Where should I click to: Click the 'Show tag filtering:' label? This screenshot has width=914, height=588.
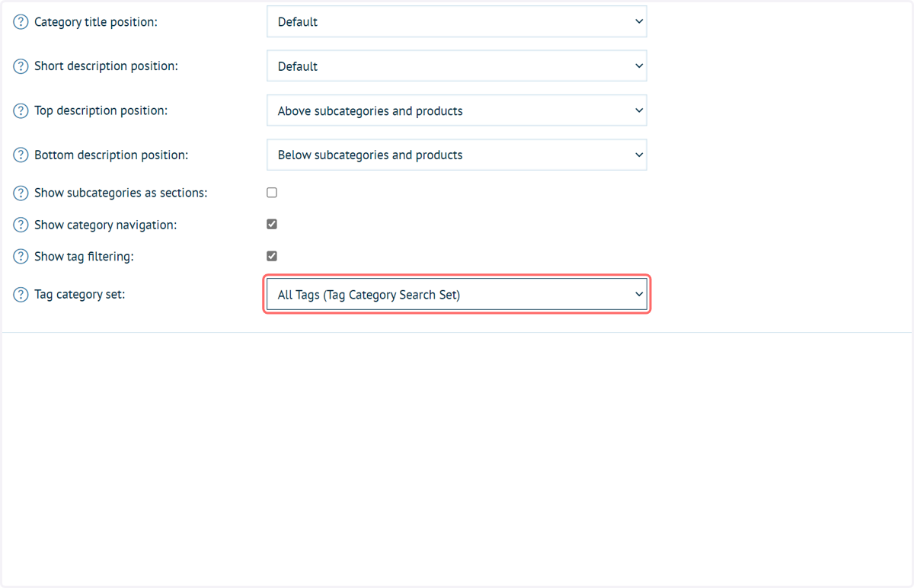pyautogui.click(x=84, y=257)
